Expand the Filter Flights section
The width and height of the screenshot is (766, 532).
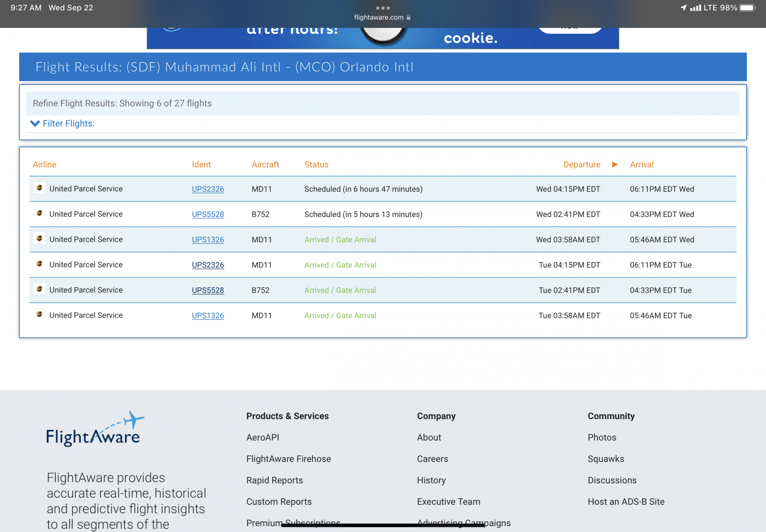(62, 124)
